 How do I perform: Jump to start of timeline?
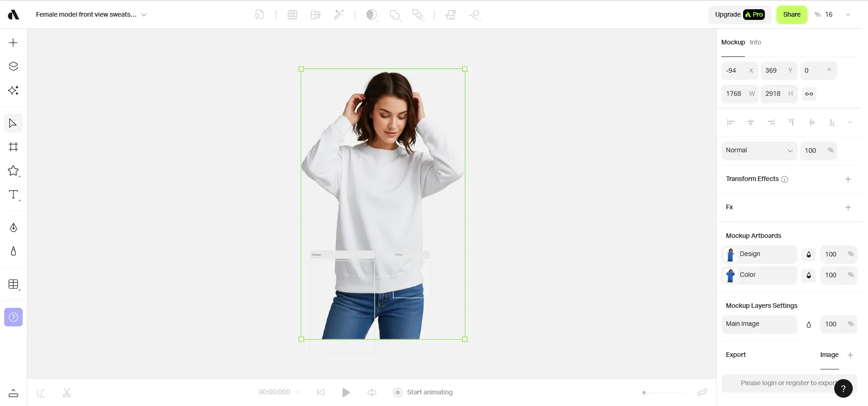click(321, 393)
